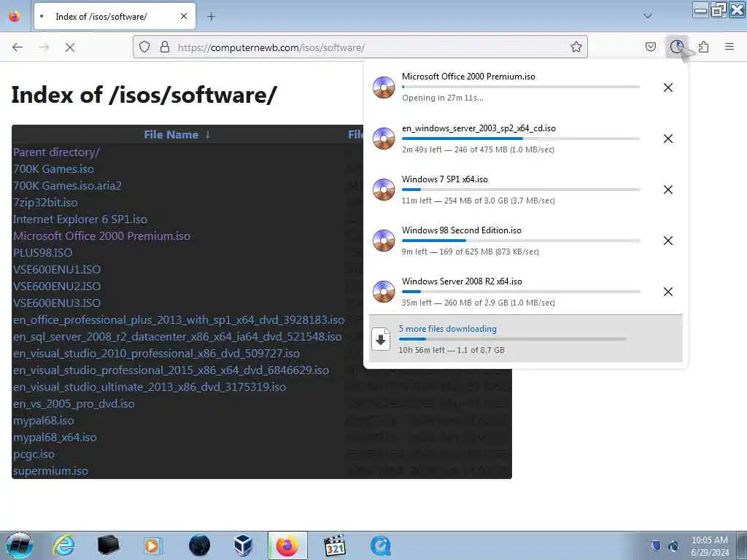Open Media Player Classic taskbar icon
747x560 pixels.
[x=335, y=545]
